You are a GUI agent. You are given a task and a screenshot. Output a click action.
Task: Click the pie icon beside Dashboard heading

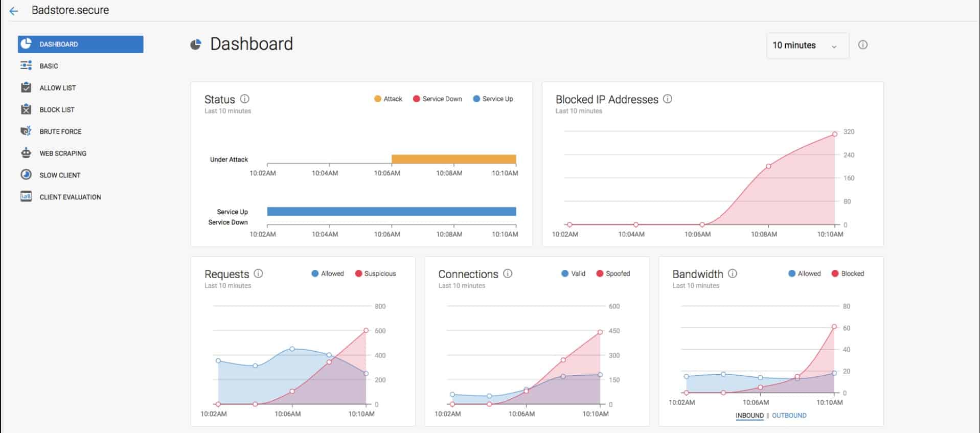click(x=196, y=45)
